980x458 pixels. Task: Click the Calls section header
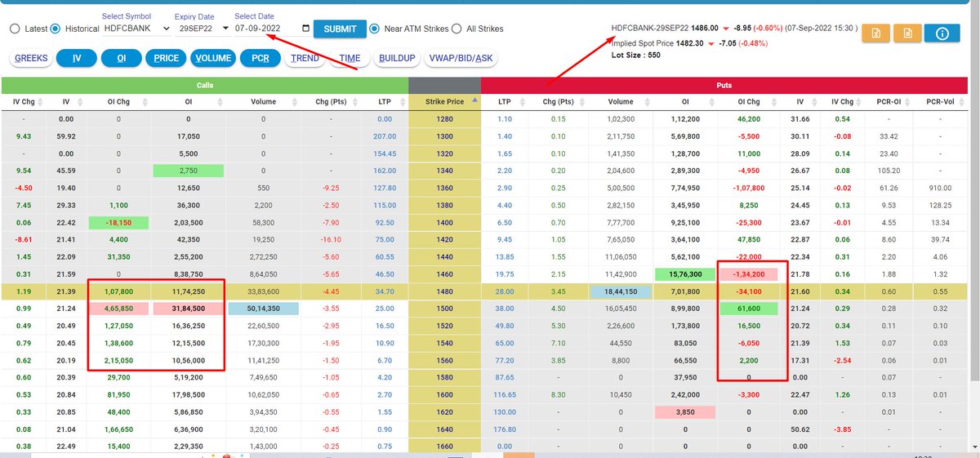tap(205, 85)
